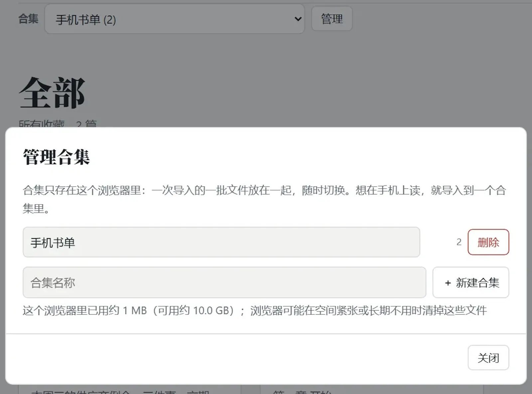532x394 pixels.
Task: Click the 管理合集 dialog heading
Action: (57, 157)
